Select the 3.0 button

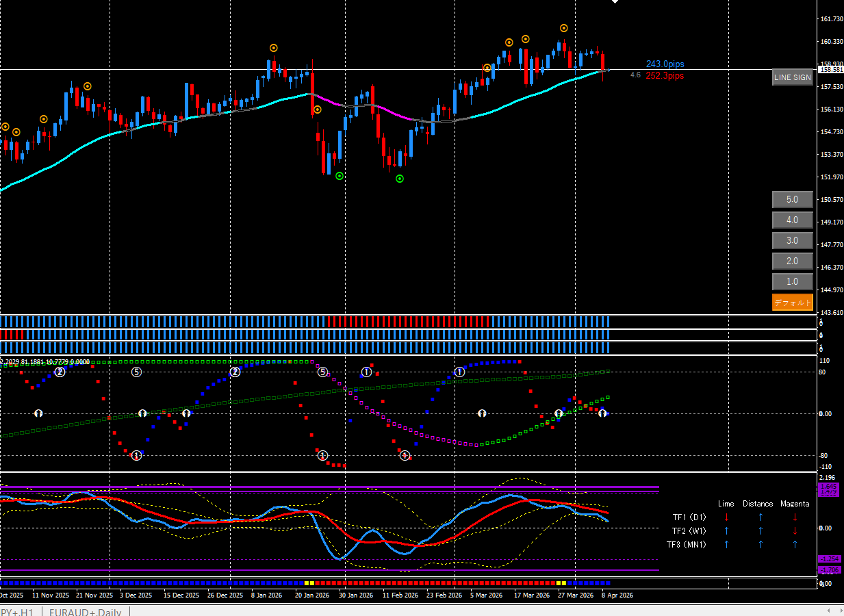792,241
